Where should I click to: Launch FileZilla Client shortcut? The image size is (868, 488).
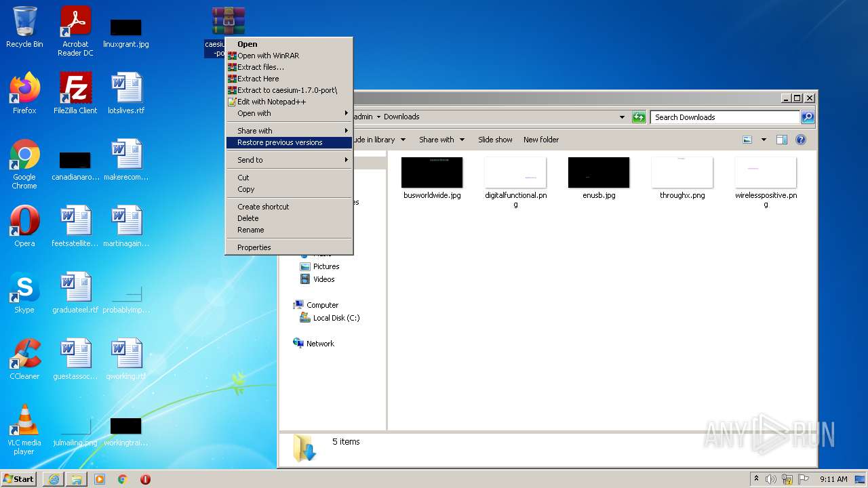[x=75, y=94]
